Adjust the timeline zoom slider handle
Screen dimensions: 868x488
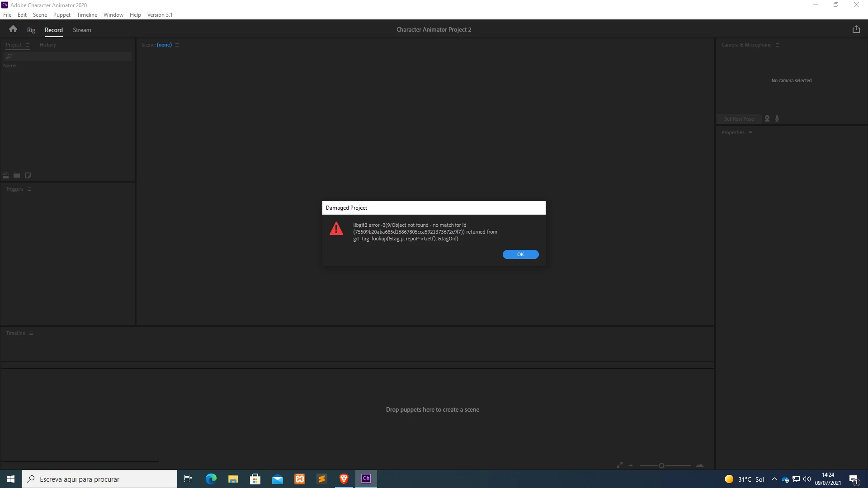(x=661, y=465)
